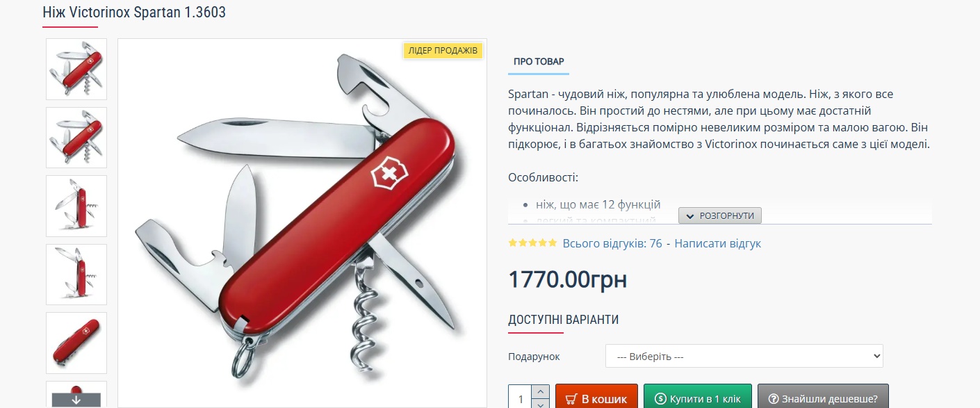Decrease quantity with the stepper down arrow
The image size is (980, 408).
pyautogui.click(x=541, y=404)
